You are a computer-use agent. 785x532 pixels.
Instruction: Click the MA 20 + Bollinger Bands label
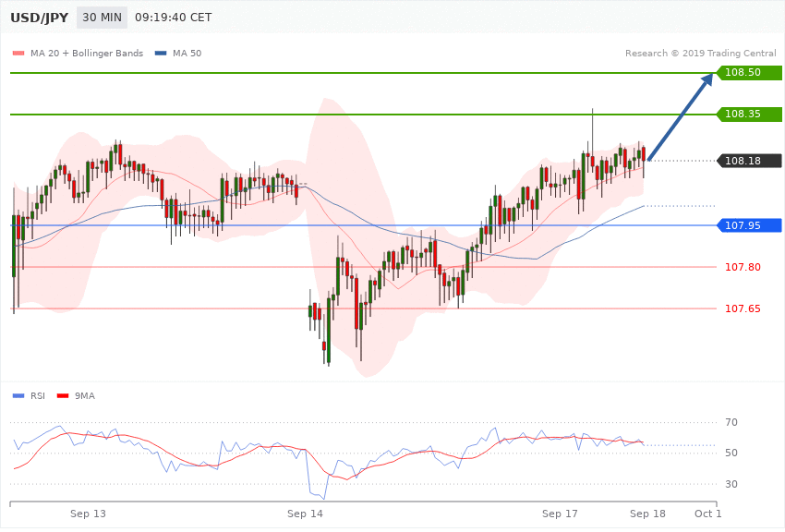87,53
